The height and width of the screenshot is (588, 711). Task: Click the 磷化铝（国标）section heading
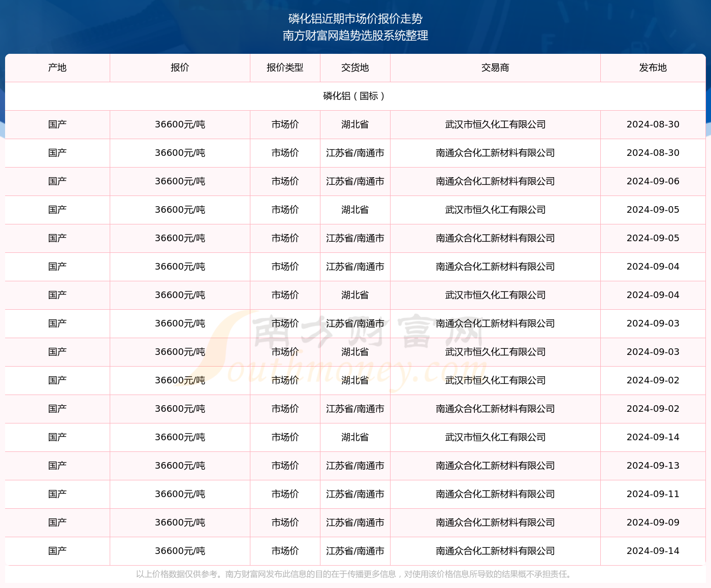(355, 96)
